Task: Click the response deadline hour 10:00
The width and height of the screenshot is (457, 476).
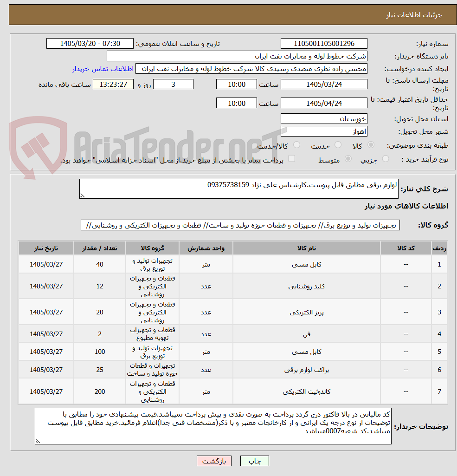Action: point(237,85)
